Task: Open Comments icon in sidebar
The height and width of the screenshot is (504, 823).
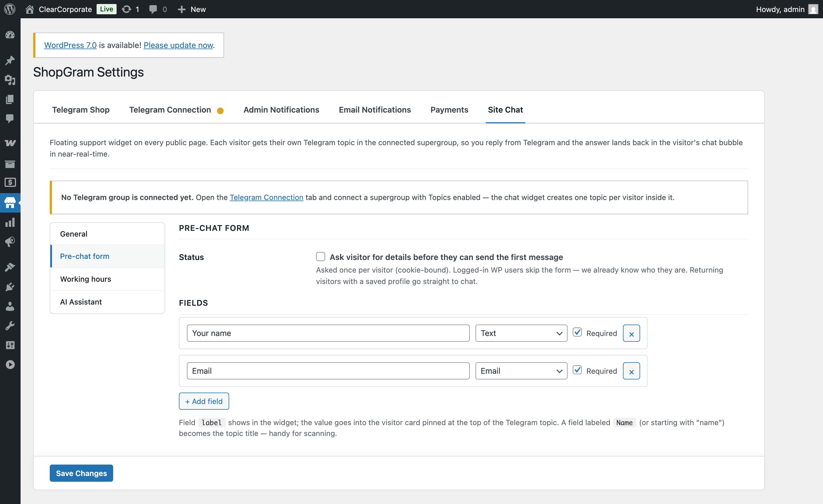Action: [x=10, y=119]
